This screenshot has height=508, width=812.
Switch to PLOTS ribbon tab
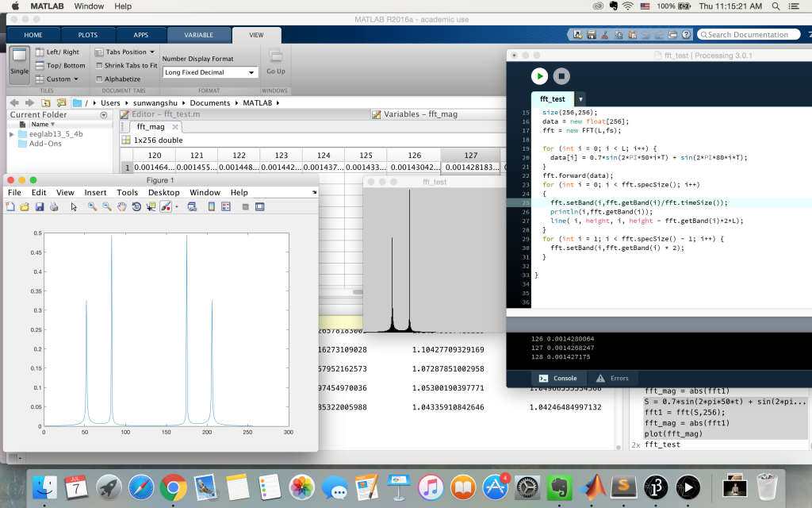[x=87, y=35]
